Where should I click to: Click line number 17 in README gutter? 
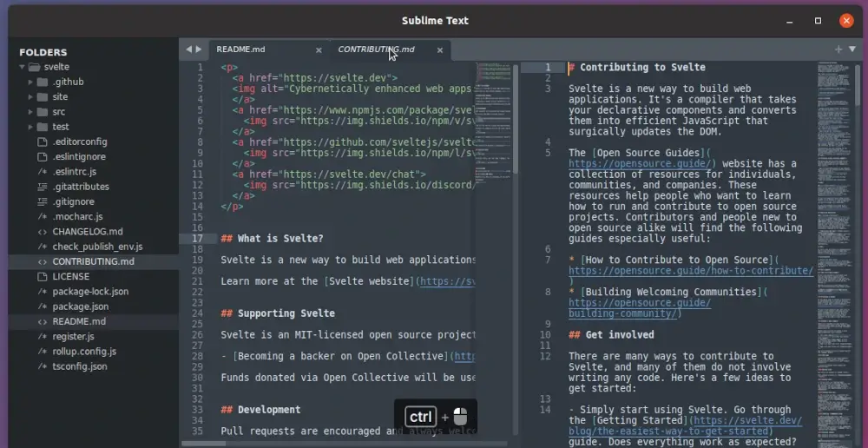click(197, 239)
